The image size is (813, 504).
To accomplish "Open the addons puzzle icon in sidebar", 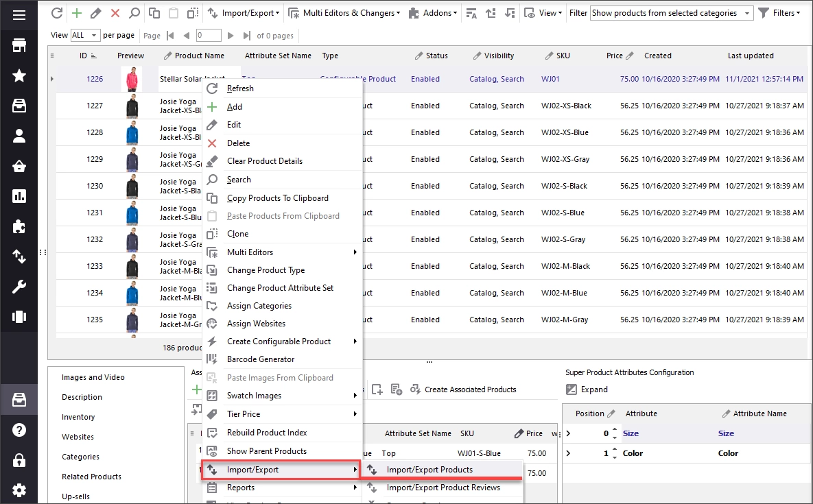I will pyautogui.click(x=19, y=226).
